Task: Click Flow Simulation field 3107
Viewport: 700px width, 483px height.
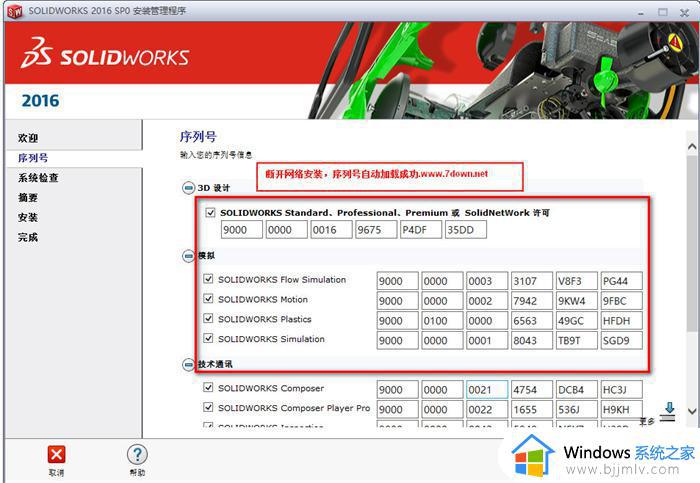Action: point(532,281)
